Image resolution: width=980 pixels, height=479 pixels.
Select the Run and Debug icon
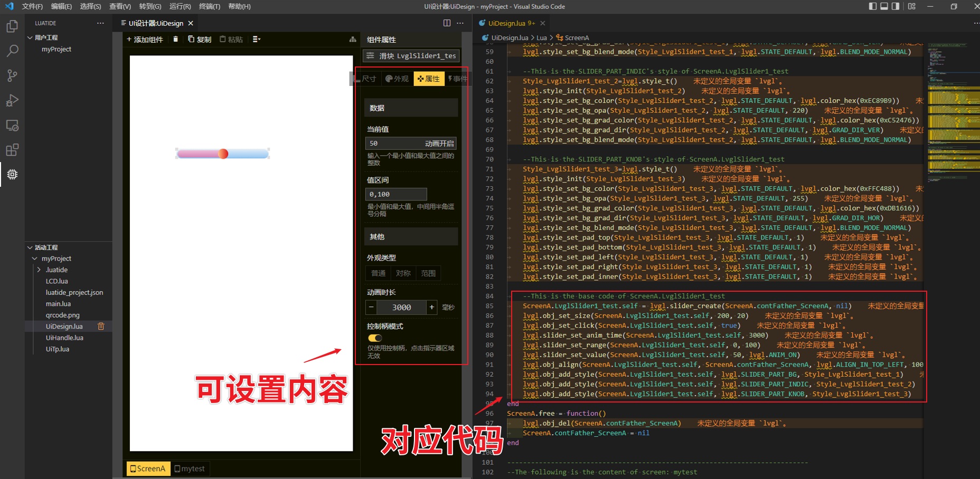(x=12, y=100)
